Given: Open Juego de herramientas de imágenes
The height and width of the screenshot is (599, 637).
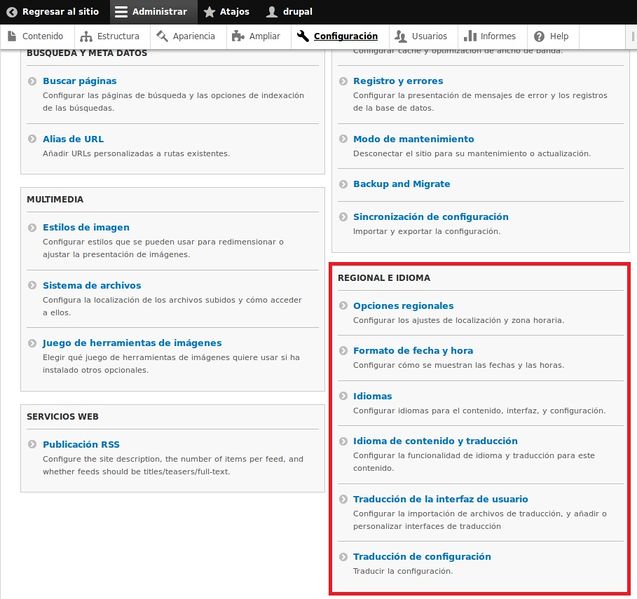Looking at the screenshot, I should coord(132,343).
